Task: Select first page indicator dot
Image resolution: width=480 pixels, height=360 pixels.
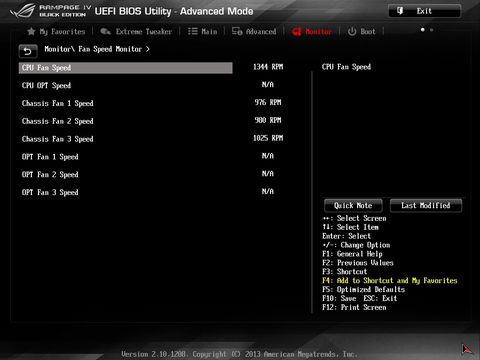Action: pyautogui.click(x=423, y=30)
